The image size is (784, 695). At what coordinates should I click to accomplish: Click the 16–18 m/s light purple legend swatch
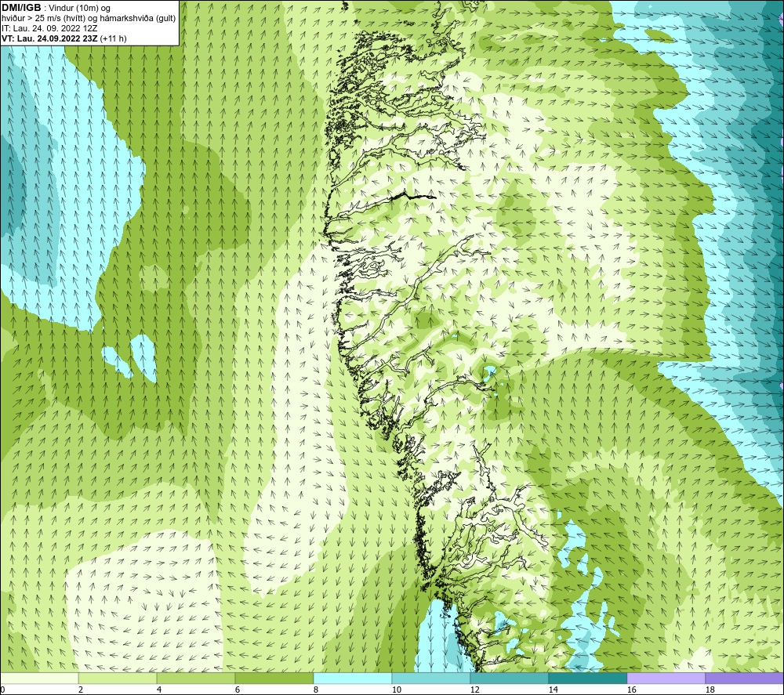click(666, 679)
